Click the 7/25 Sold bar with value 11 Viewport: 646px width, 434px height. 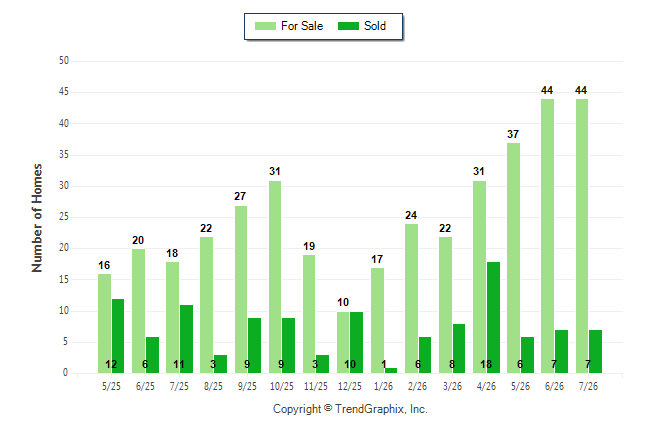[186, 339]
